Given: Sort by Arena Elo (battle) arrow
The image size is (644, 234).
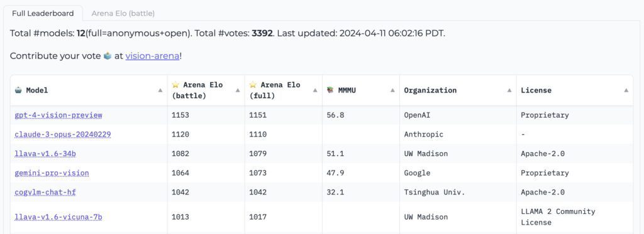Looking at the screenshot, I should coord(237,91).
